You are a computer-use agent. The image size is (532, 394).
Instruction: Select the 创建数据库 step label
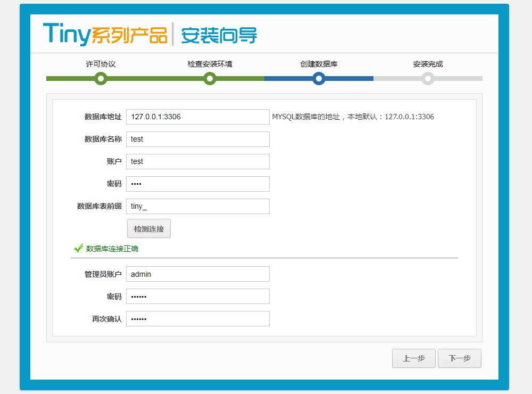pyautogui.click(x=319, y=64)
